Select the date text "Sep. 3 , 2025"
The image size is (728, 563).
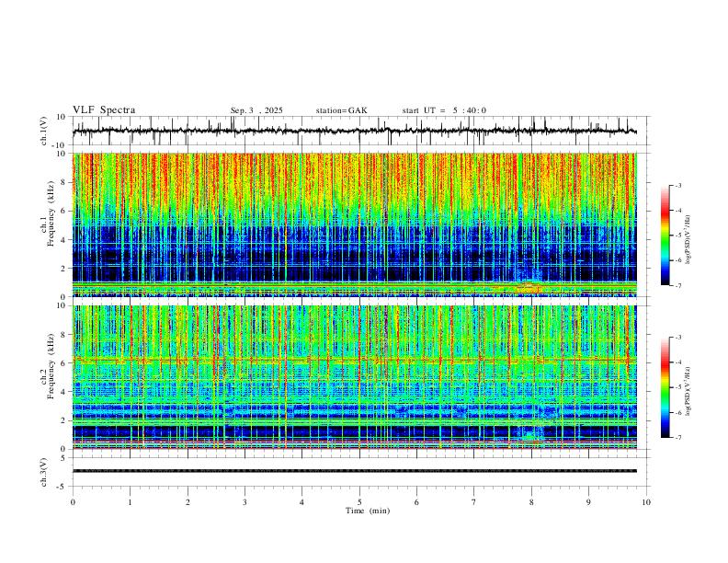(256, 110)
